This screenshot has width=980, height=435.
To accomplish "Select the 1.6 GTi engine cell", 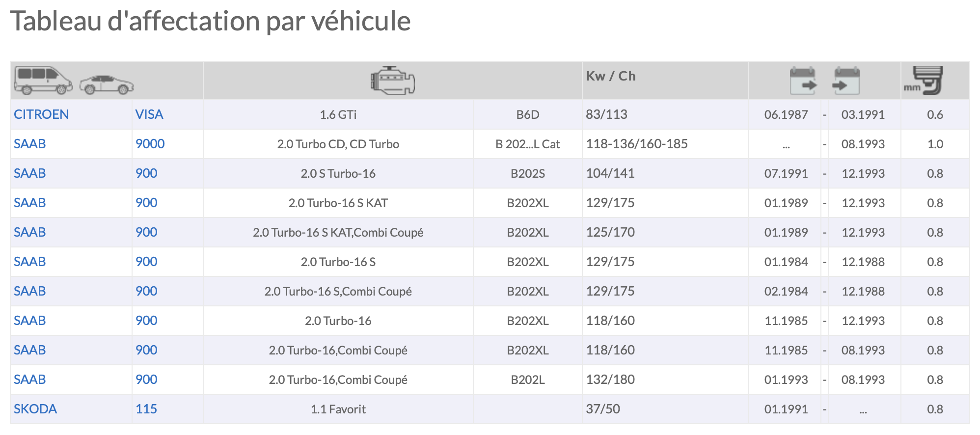I will tap(338, 114).
